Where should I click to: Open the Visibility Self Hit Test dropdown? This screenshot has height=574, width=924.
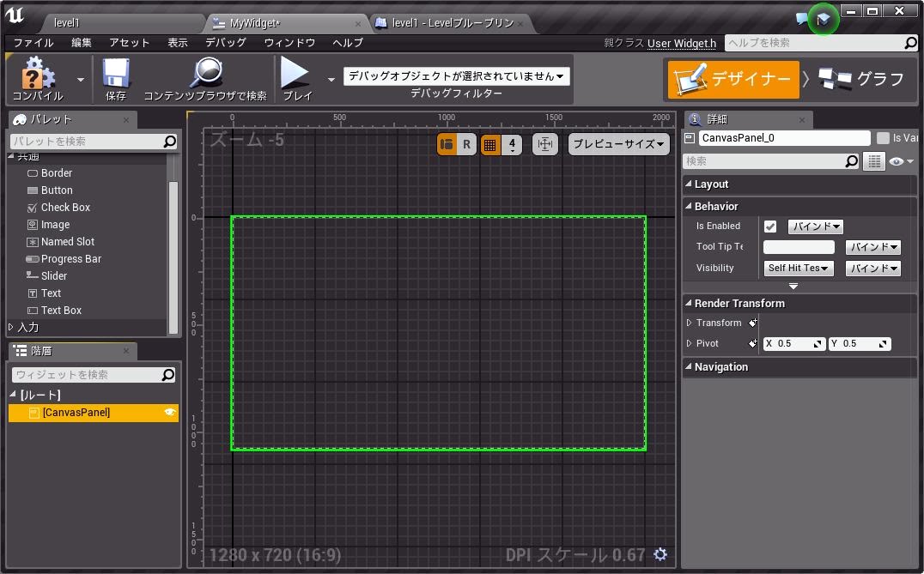tap(799, 269)
